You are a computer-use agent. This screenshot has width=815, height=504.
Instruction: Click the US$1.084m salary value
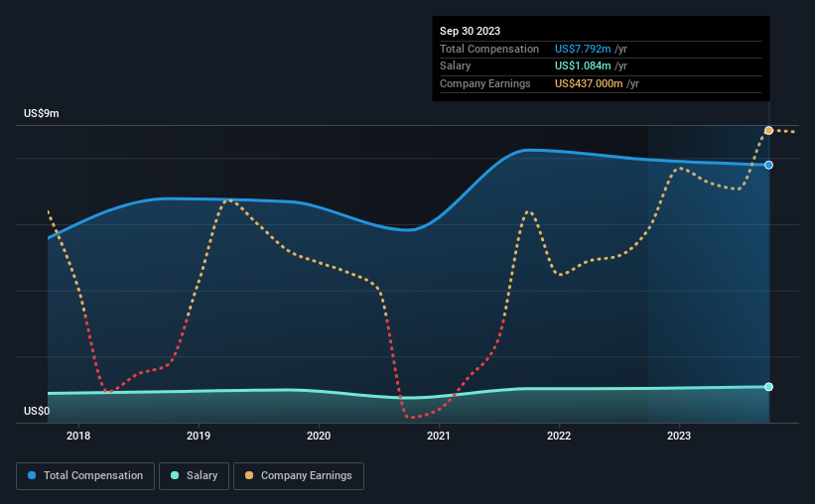pos(583,66)
